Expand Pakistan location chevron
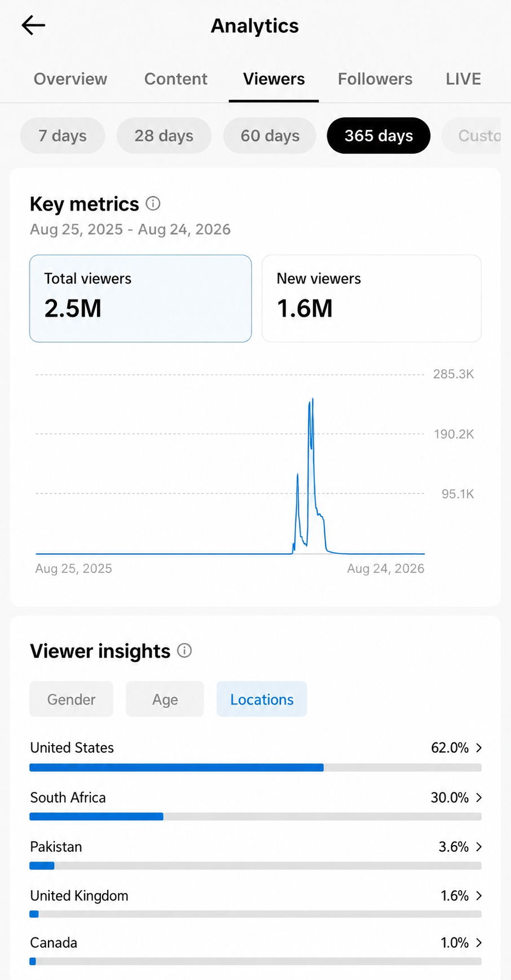Viewport: 511px width, 980px height. click(479, 846)
